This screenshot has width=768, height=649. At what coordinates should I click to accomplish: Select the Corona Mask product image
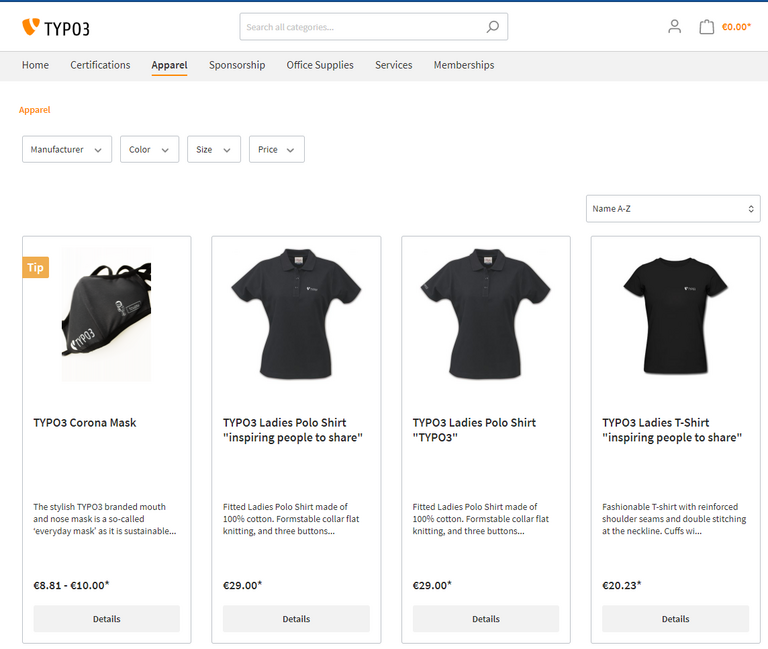pos(106,322)
